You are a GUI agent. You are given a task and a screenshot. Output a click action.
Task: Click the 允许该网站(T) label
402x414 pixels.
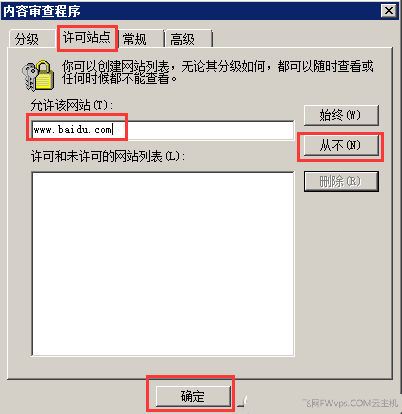click(72, 105)
